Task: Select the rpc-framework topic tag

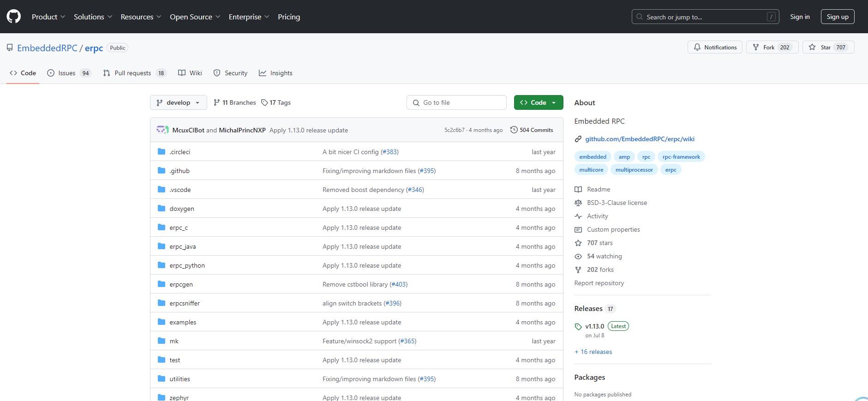Action: [681, 157]
